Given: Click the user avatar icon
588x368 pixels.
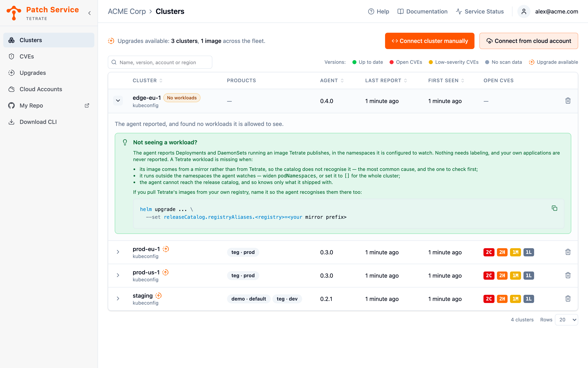Looking at the screenshot, I should pyautogui.click(x=524, y=11).
